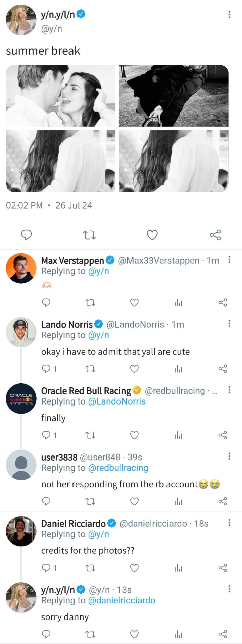
Task: Share user3838's reply
Action: point(223,501)
